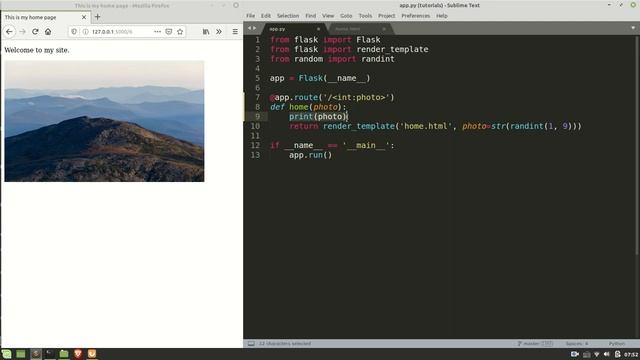Open network tray icon
The image size is (640, 360).
coord(597,354)
